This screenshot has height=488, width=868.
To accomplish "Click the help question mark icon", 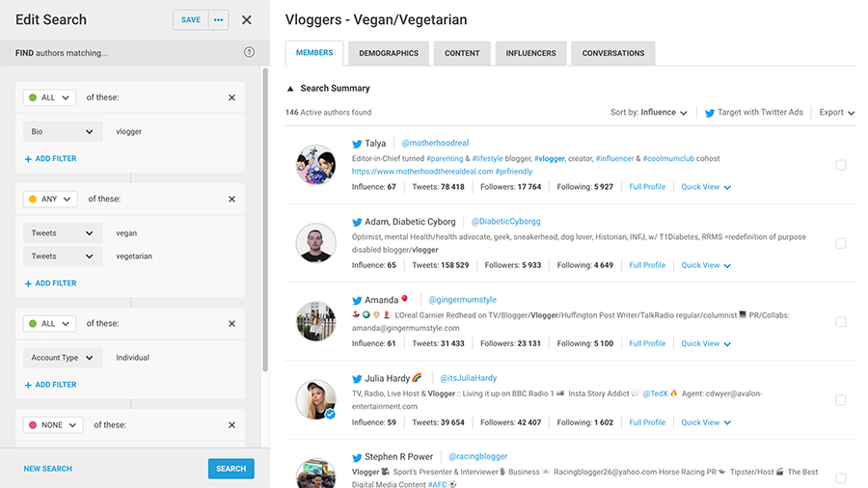I will [x=250, y=53].
